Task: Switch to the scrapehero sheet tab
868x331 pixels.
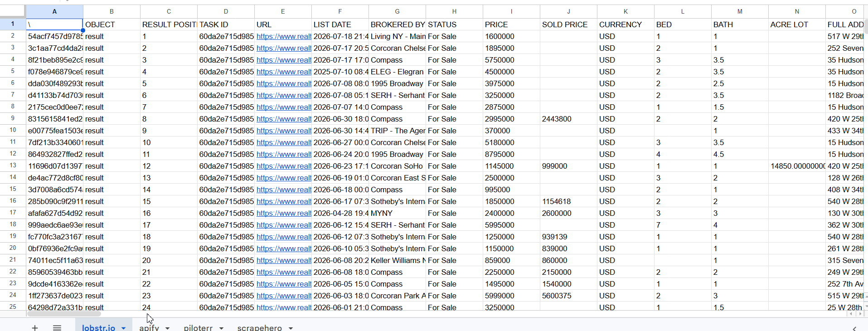Action: point(260,327)
